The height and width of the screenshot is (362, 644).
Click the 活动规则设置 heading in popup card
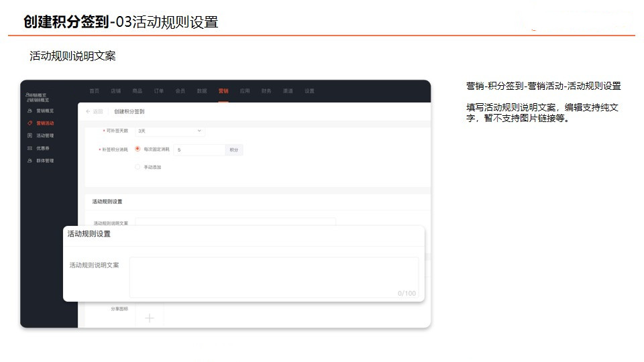pyautogui.click(x=89, y=234)
